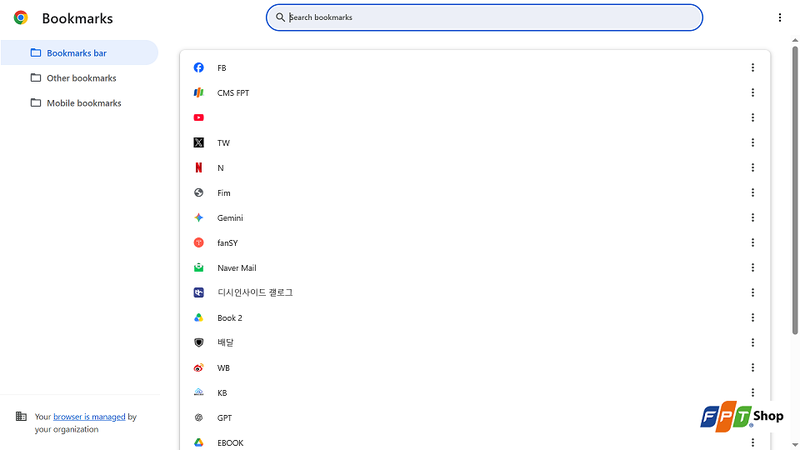Click the ChatGPT icon of GPT bookmark
The width and height of the screenshot is (800, 450).
click(x=198, y=418)
